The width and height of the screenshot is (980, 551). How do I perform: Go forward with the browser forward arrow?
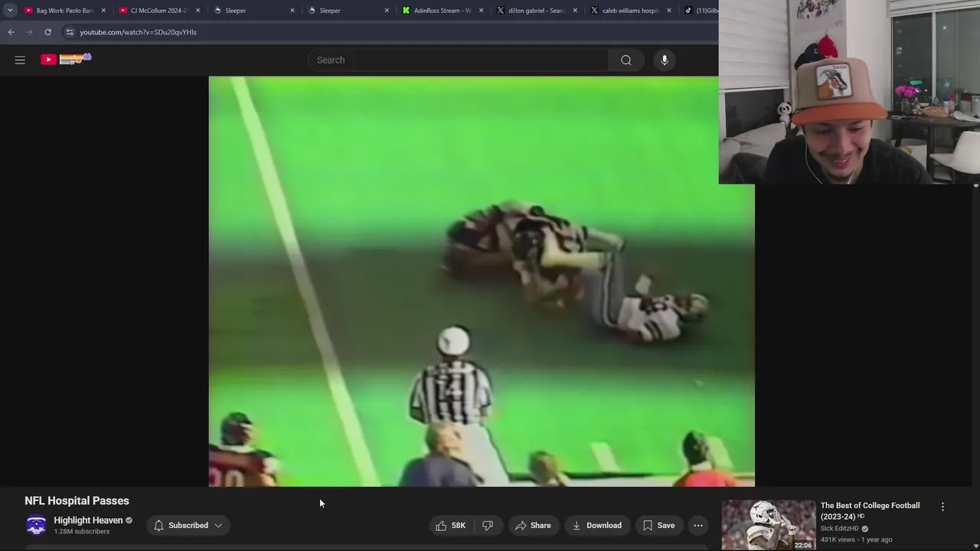pyautogui.click(x=29, y=32)
